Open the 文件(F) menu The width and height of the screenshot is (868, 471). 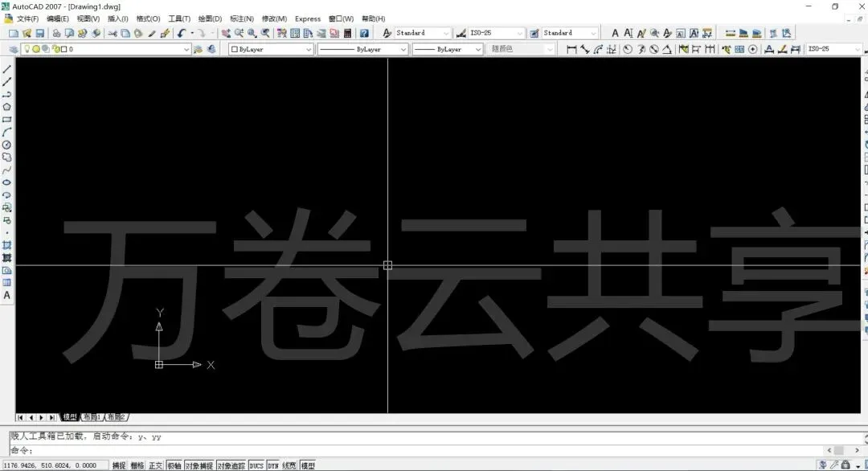(27, 18)
